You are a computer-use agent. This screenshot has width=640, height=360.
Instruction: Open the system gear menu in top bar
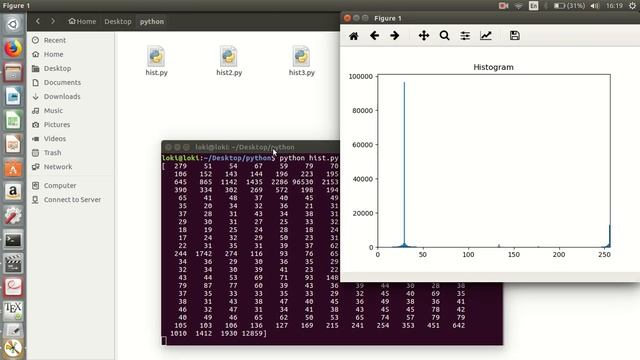(632, 6)
